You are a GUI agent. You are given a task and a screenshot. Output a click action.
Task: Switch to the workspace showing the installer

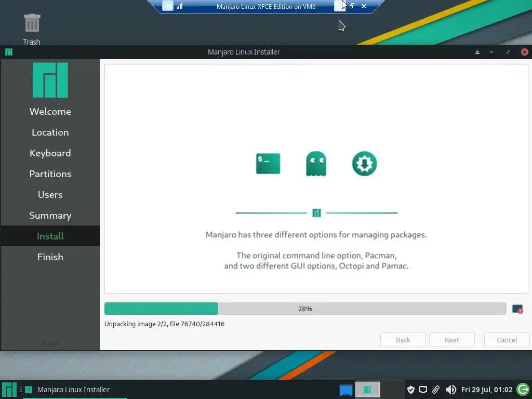coord(367,390)
